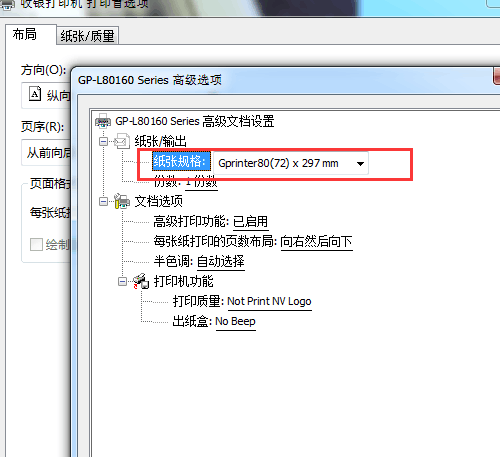
Task: Click the paper envelope icon for 纸张/输出
Action: [122, 141]
